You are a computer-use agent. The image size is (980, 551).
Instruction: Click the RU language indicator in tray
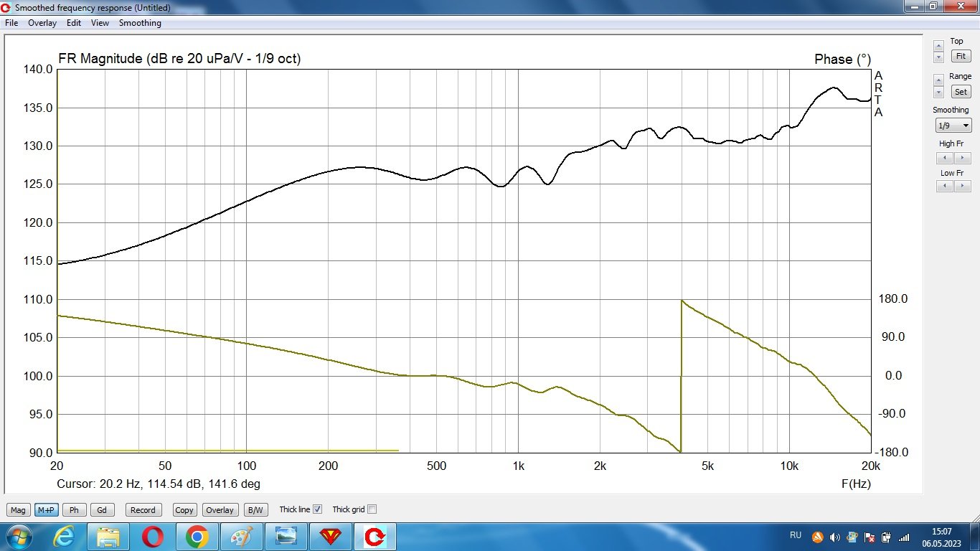coord(796,535)
